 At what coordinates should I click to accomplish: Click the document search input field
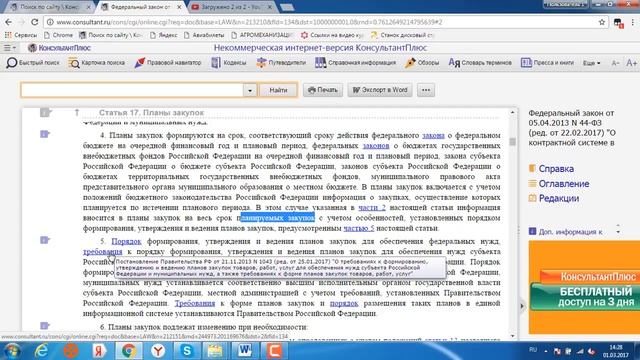coord(132,90)
